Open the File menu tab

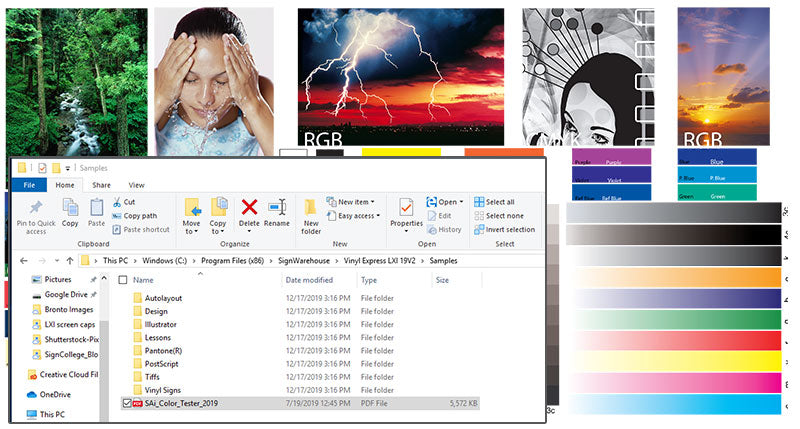29,185
